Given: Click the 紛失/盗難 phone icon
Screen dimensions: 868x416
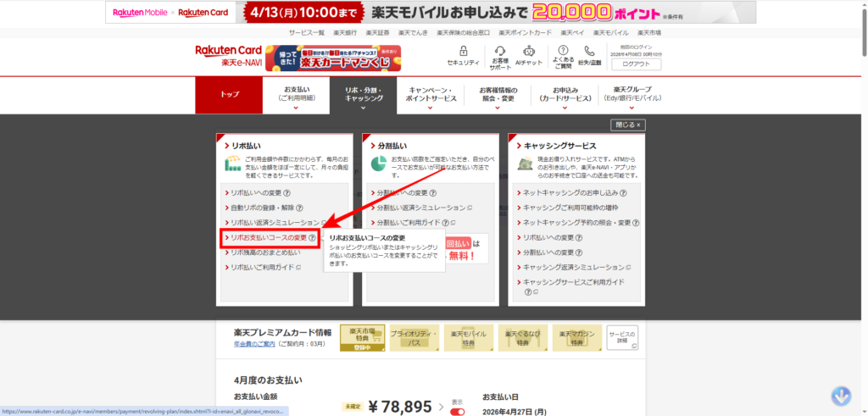Looking at the screenshot, I should click(x=588, y=53).
